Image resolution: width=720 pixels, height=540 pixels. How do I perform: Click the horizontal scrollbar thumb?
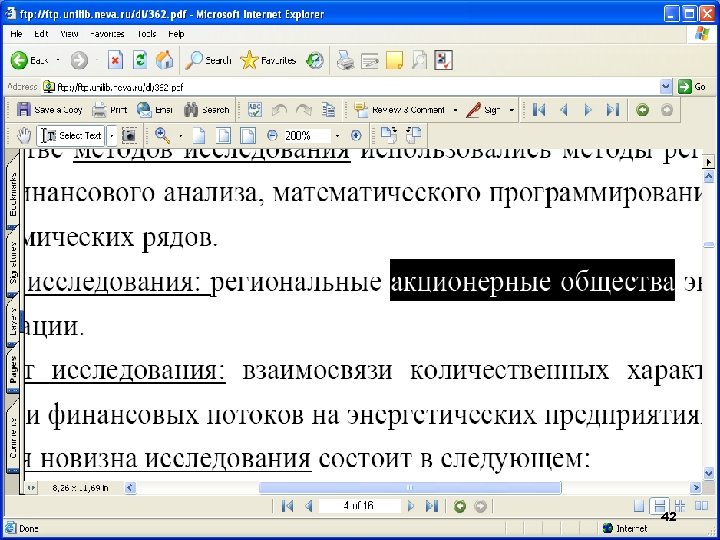tap(410, 487)
